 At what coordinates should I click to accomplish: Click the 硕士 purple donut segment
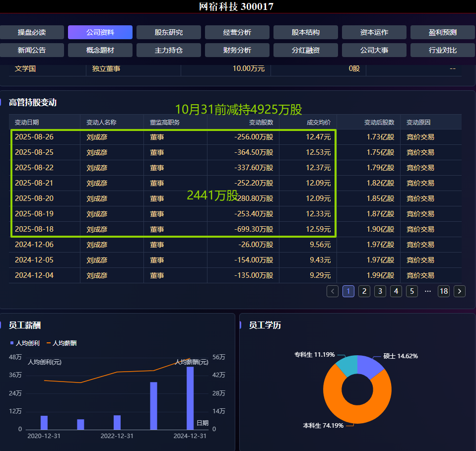368,366
